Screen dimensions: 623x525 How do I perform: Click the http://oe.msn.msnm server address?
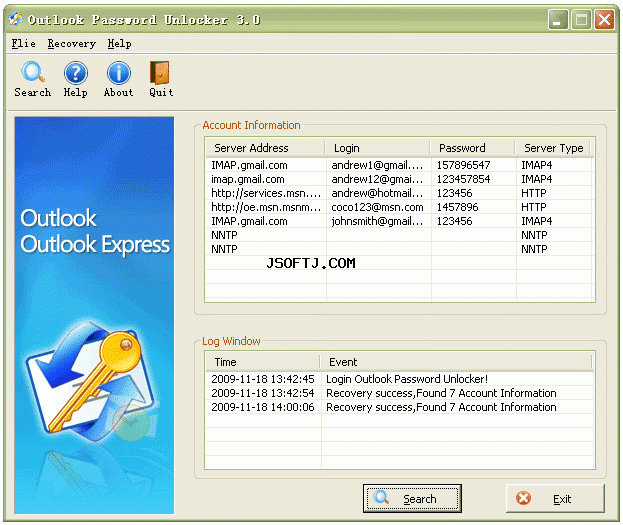pos(266,207)
